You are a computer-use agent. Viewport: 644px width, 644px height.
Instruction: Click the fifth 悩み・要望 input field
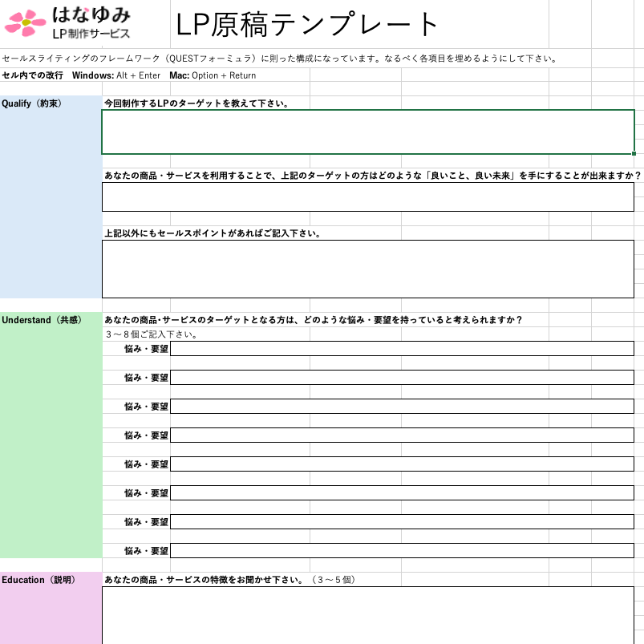click(x=401, y=464)
